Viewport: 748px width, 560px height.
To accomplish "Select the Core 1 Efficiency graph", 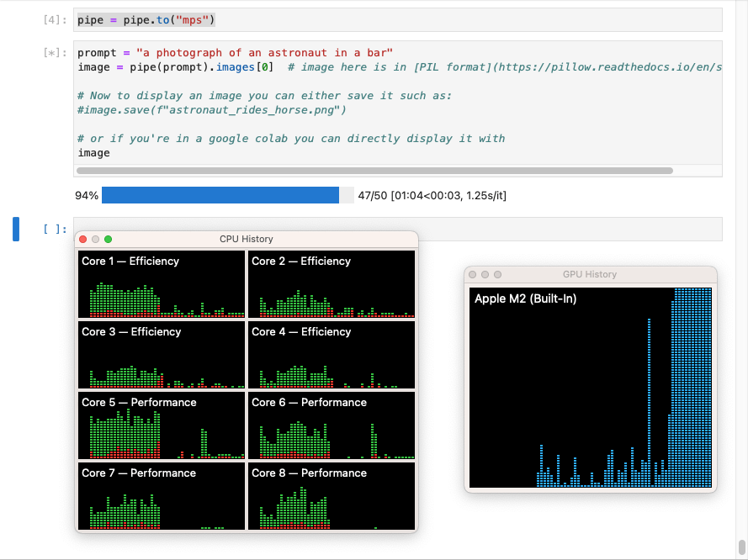I will tap(162, 284).
